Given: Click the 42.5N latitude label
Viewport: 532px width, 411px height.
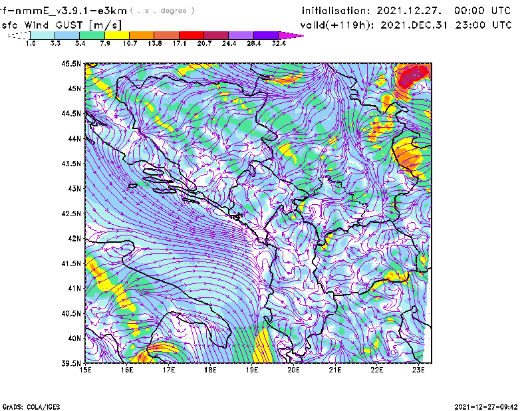Looking at the screenshot, I should point(71,213).
